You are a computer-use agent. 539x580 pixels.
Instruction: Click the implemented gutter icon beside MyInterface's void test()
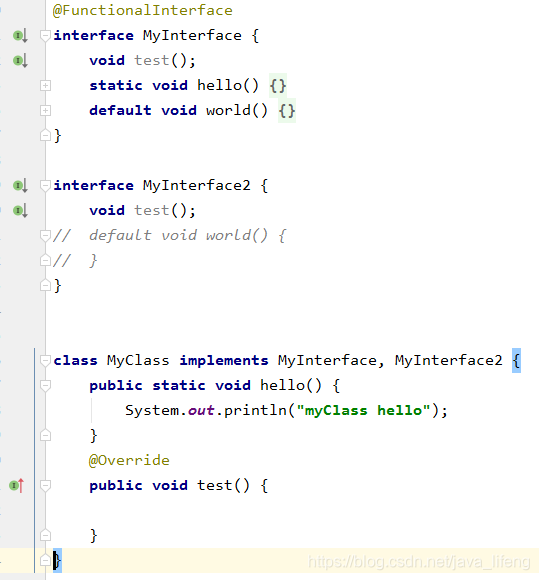pos(20,61)
